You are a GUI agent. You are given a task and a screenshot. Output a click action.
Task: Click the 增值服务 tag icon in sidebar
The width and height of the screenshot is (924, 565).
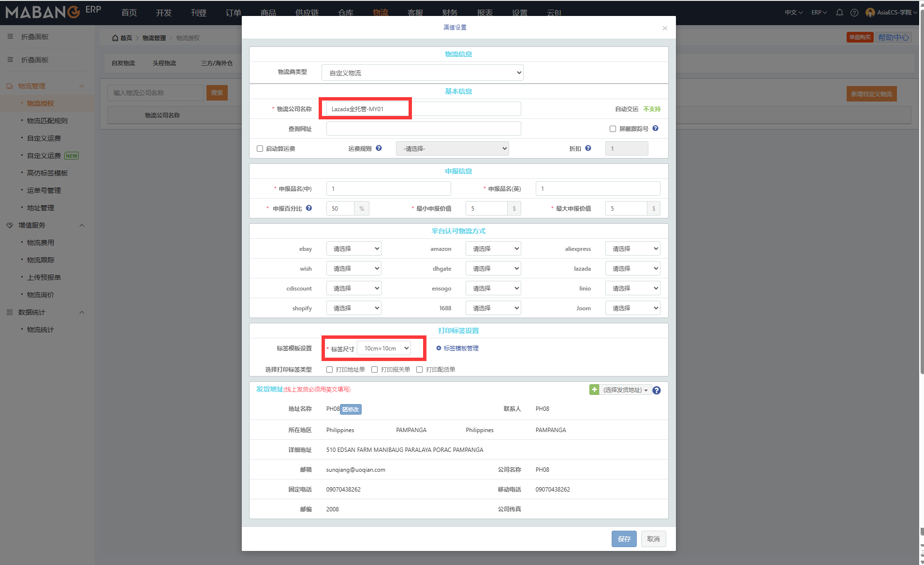[x=10, y=225]
